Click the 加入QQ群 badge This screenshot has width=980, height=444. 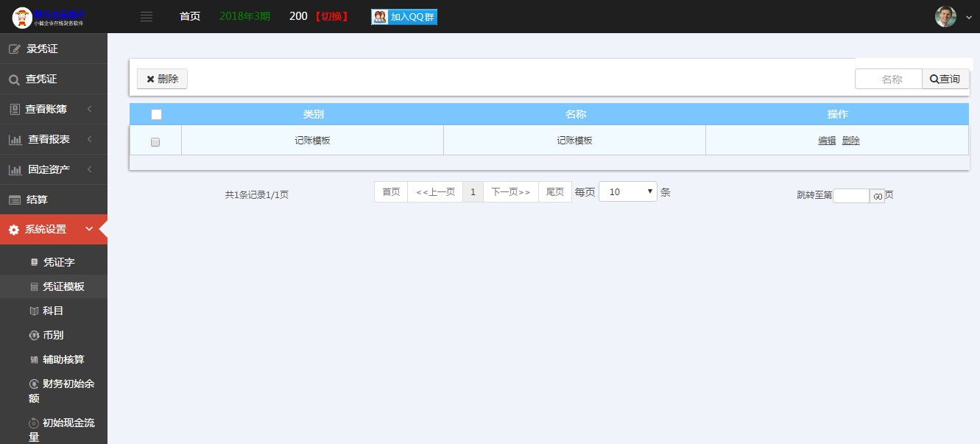click(x=404, y=17)
